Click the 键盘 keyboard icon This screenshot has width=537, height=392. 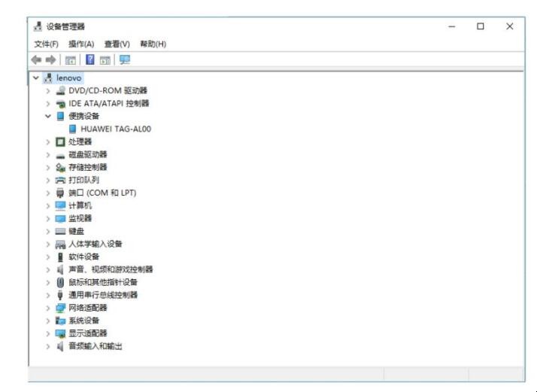60,232
